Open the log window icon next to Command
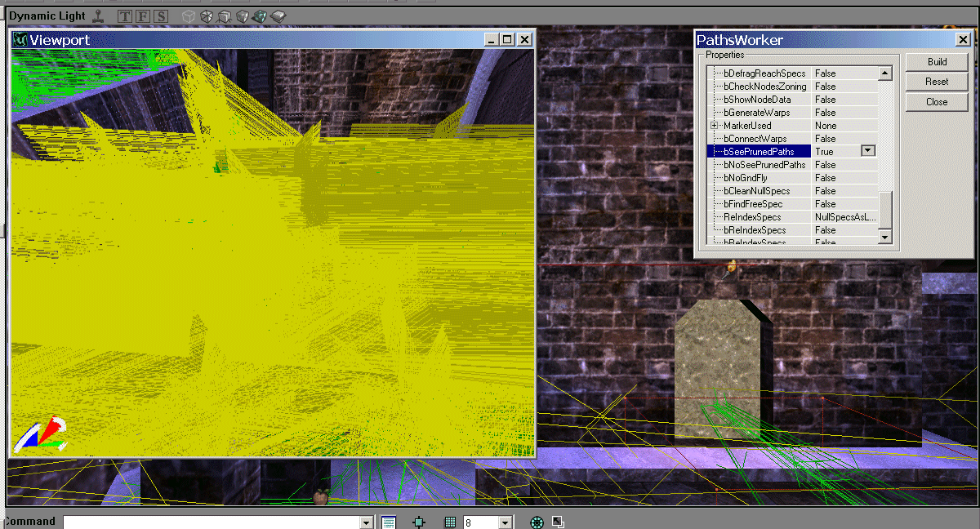This screenshot has width=980, height=529. pyautogui.click(x=389, y=522)
